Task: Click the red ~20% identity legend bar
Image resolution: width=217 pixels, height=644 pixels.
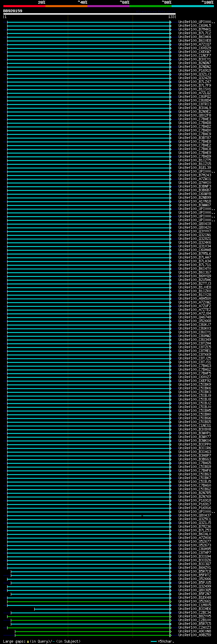Action: pyautogui.click(x=24, y=6)
